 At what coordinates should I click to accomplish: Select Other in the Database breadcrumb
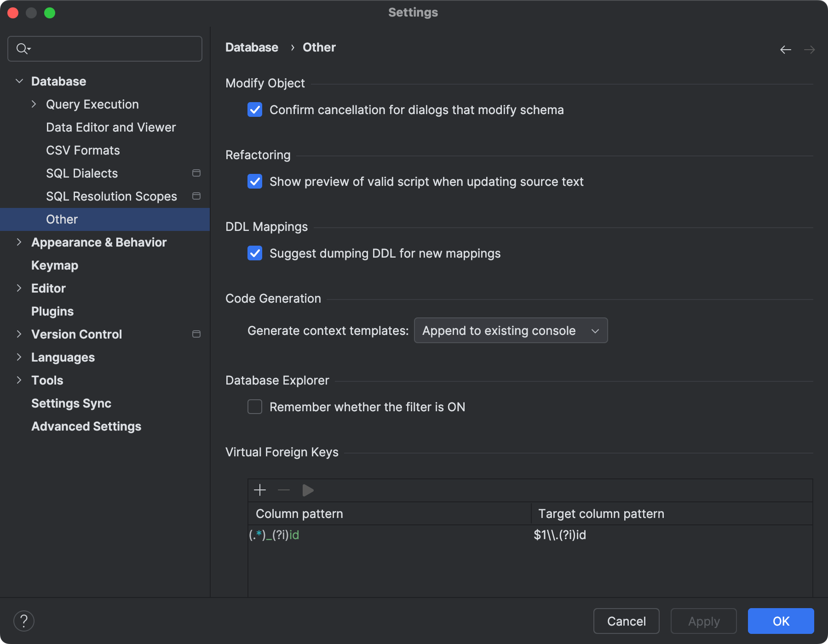[319, 47]
